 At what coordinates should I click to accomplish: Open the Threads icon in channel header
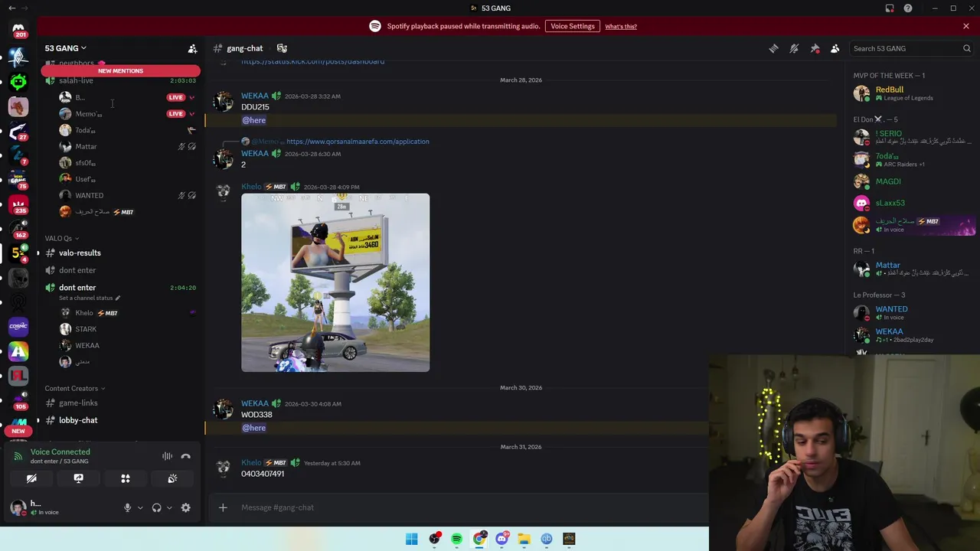[x=774, y=48]
